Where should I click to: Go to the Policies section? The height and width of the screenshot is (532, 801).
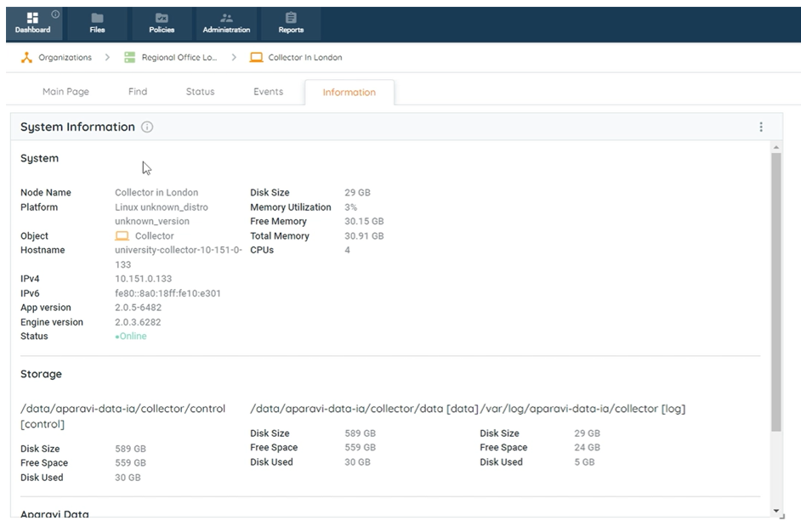(162, 23)
